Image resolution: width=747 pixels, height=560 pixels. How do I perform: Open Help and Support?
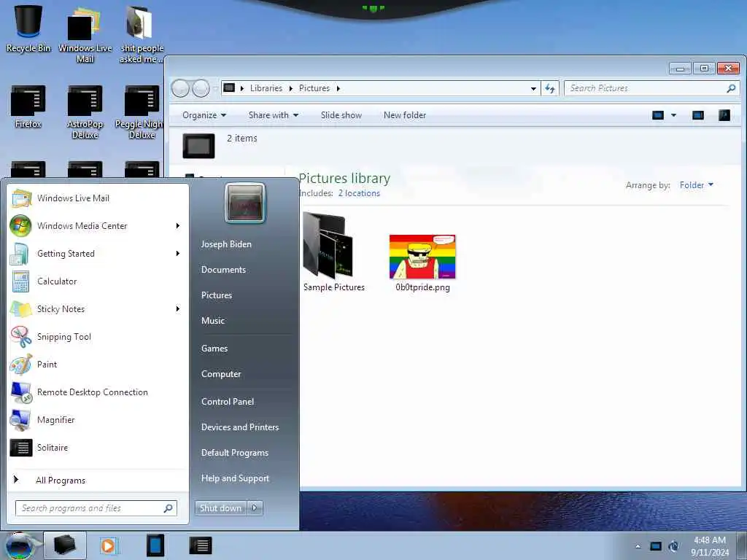click(236, 478)
